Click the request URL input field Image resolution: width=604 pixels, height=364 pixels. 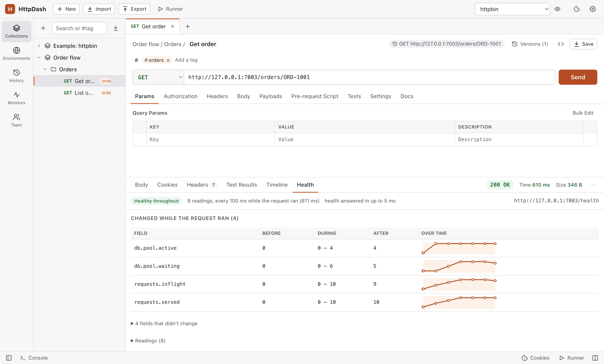369,77
